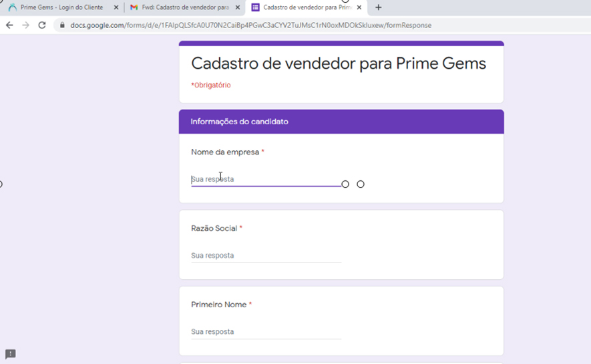The width and height of the screenshot is (591, 364).
Task: Click the red *Obrigatório notice
Action: click(x=211, y=85)
